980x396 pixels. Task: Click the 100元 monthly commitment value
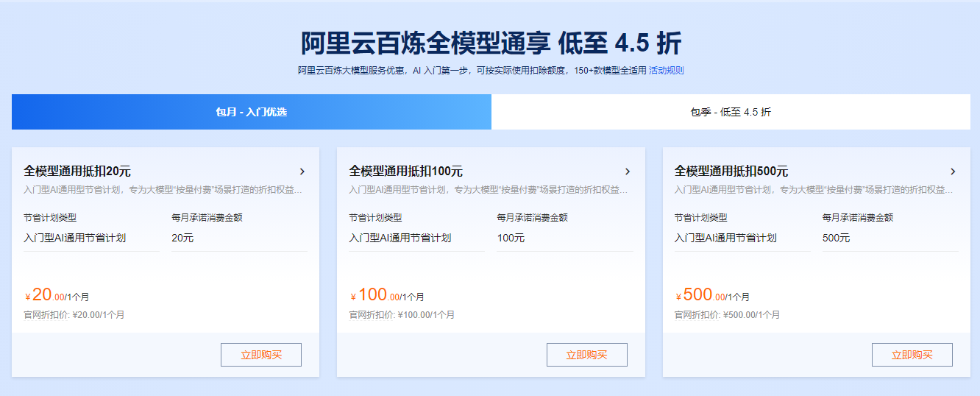(x=511, y=238)
